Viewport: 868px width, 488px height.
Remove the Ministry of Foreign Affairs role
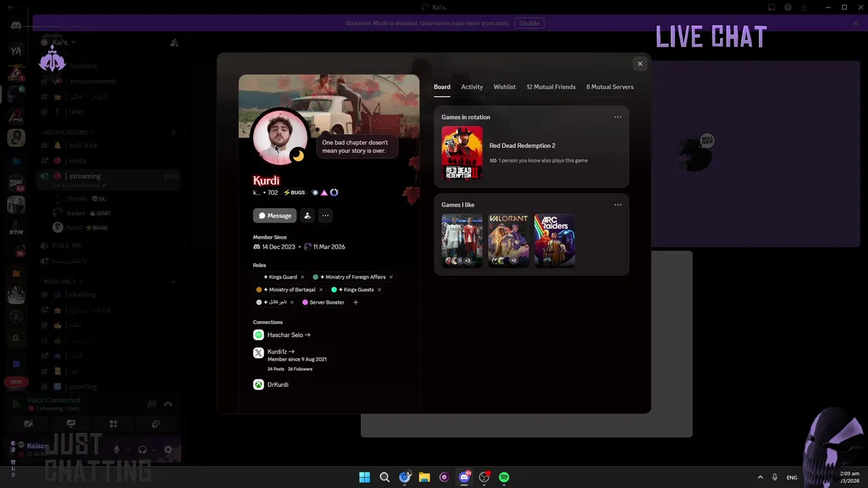tap(391, 277)
